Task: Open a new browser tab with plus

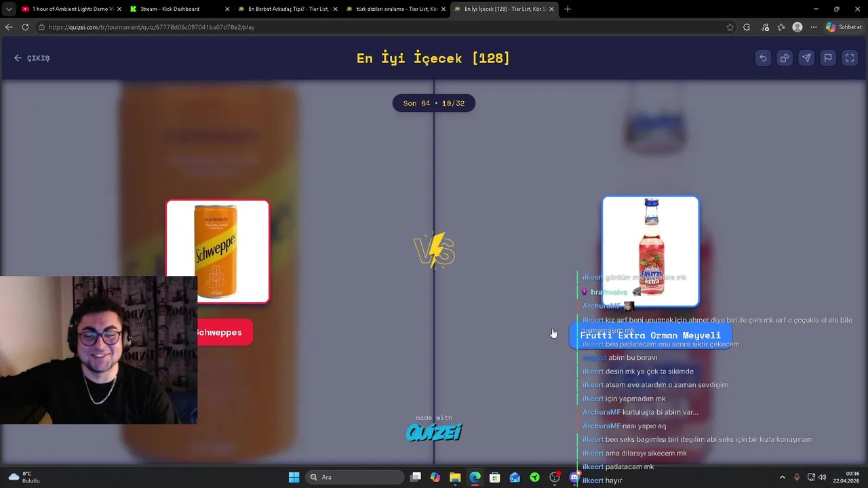Action: [568, 9]
